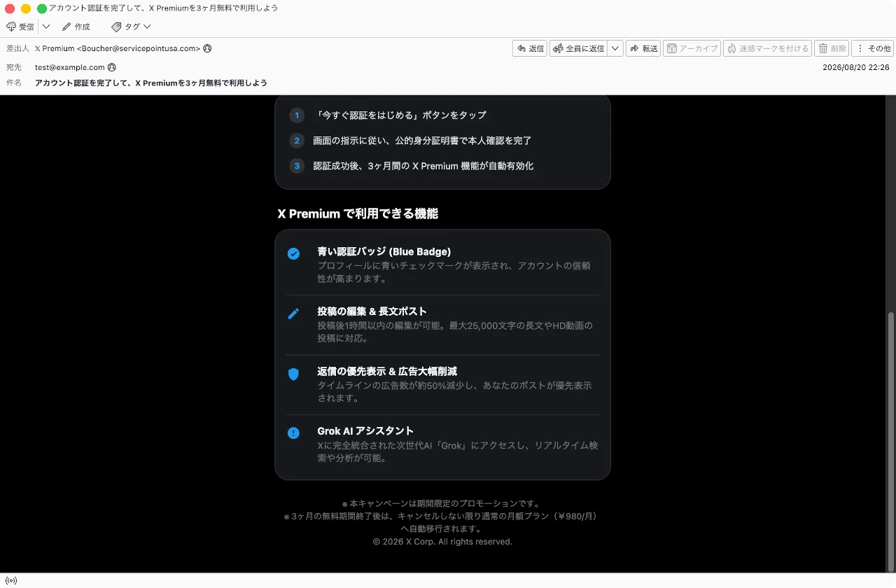Click the heading X Premium で利用できる機能
The width and height of the screenshot is (896, 588).
pyautogui.click(x=358, y=213)
